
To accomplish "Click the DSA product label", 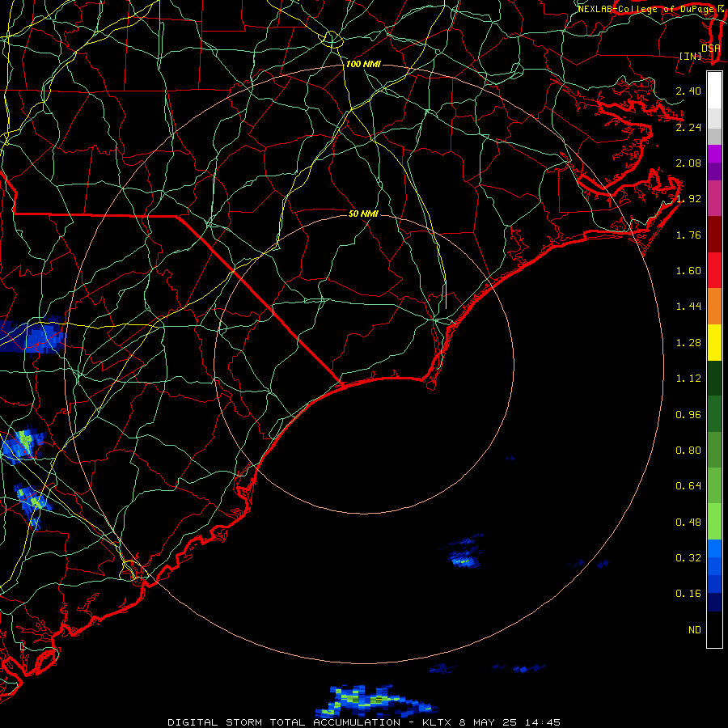I will (711, 48).
